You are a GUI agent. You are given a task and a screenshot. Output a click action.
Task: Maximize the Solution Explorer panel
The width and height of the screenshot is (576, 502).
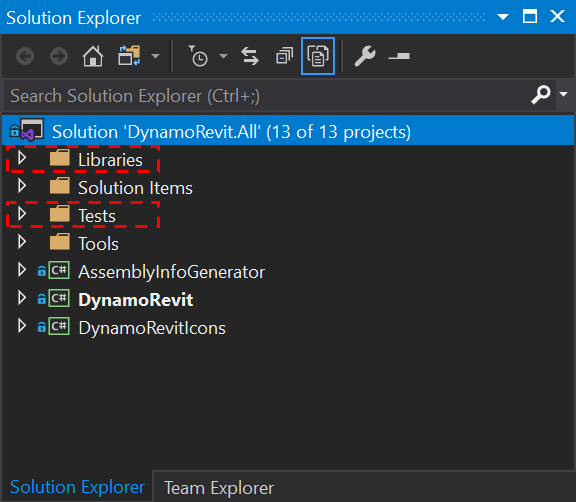click(x=530, y=16)
